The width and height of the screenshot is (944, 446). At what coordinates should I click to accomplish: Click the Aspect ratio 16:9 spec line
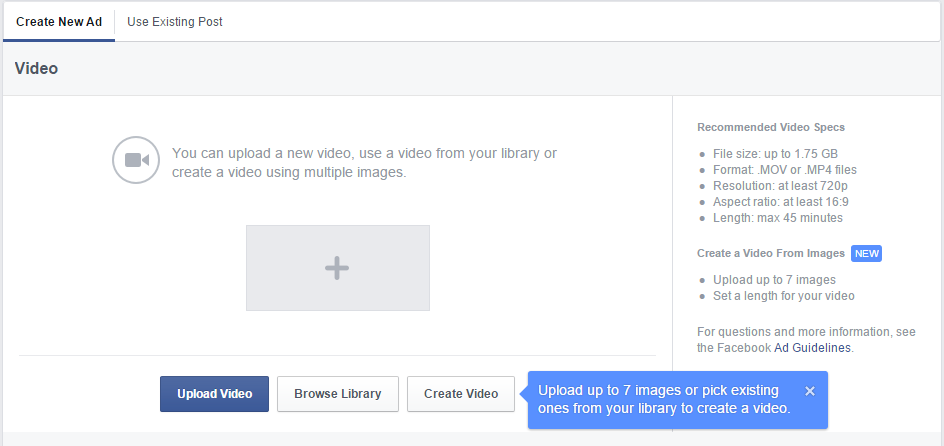(780, 202)
